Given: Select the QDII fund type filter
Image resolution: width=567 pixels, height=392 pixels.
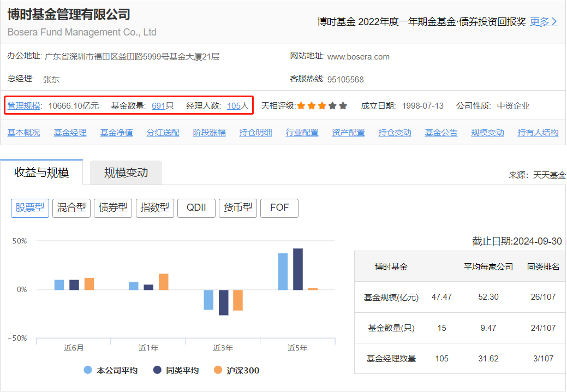Looking at the screenshot, I should (x=196, y=208).
